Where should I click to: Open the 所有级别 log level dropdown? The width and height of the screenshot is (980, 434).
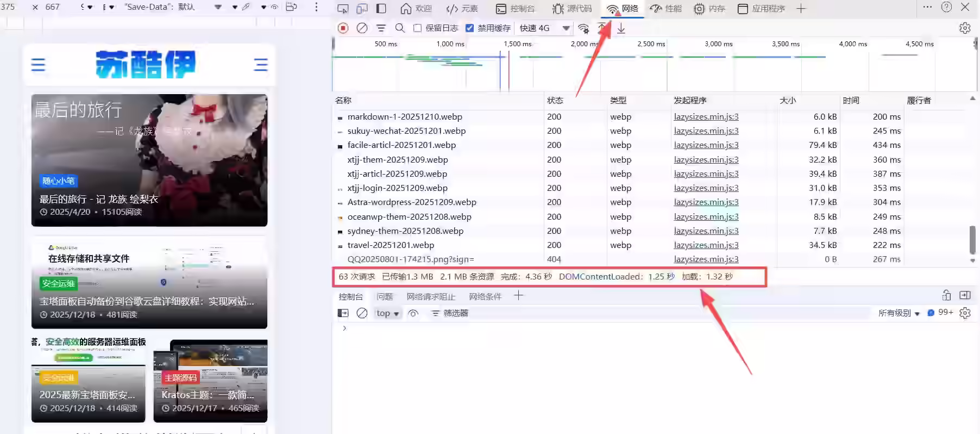coord(899,313)
